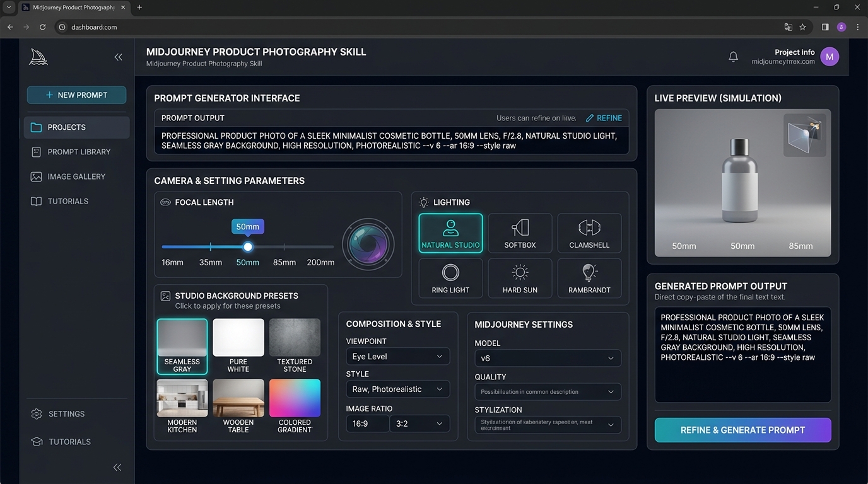Expand the Stylization dropdown
Viewport: 868px width, 484px height.
coord(548,425)
